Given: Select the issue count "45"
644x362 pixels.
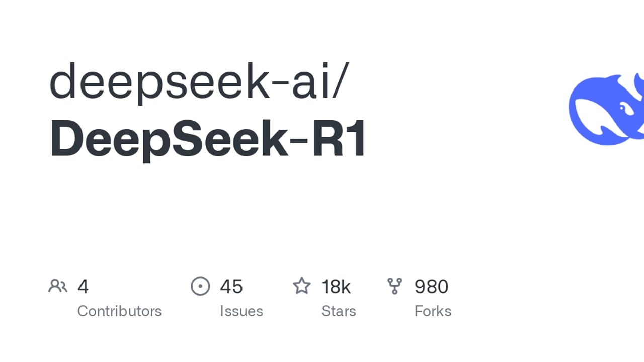Looking at the screenshot, I should (x=231, y=287).
